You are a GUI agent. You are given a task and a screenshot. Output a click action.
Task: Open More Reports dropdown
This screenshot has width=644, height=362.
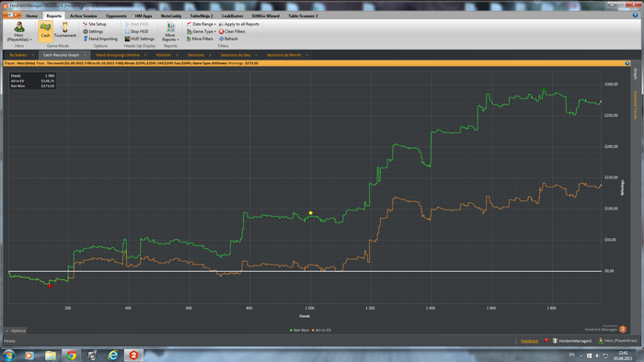(170, 32)
